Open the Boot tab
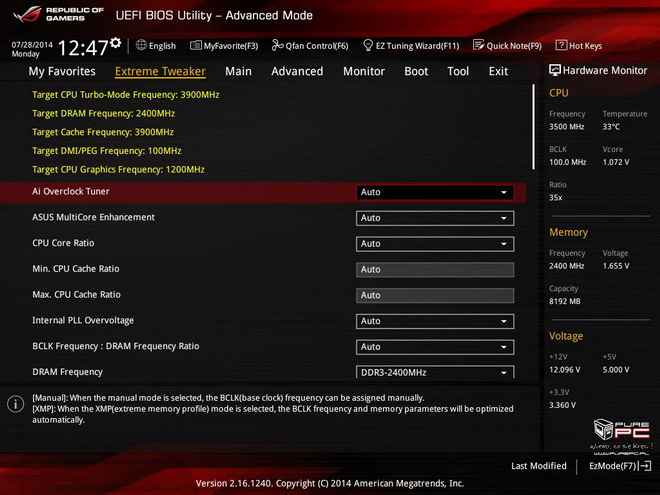The height and width of the screenshot is (495, 660). point(416,71)
